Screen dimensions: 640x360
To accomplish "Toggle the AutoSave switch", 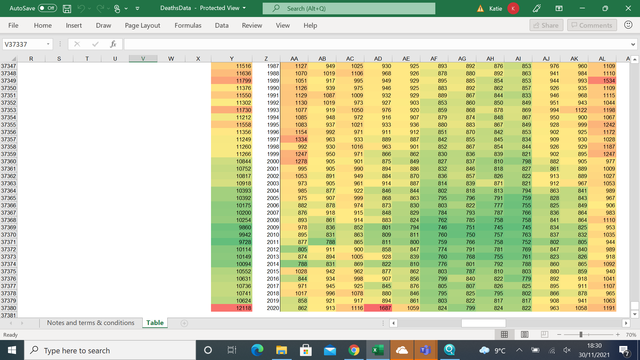I will point(47,8).
